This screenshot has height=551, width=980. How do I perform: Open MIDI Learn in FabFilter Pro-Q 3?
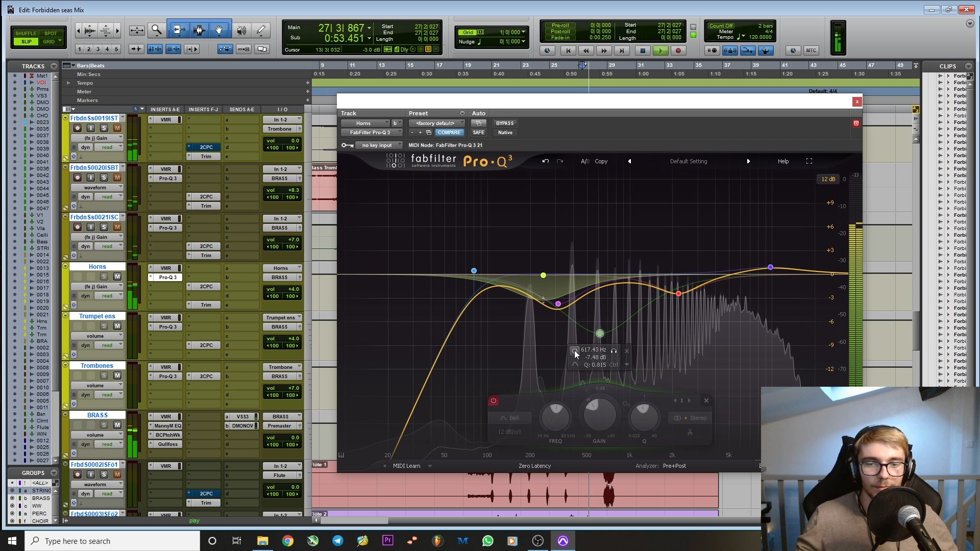pos(406,465)
